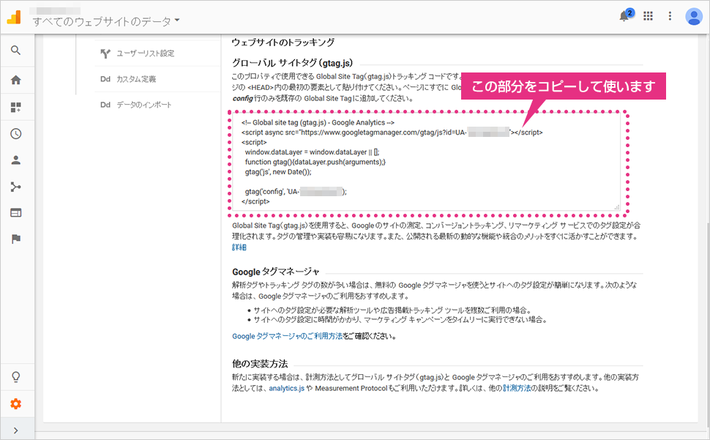The width and height of the screenshot is (710, 440).
Task: Open Google タグマネージャのご利用方法 link
Action: click(287, 336)
